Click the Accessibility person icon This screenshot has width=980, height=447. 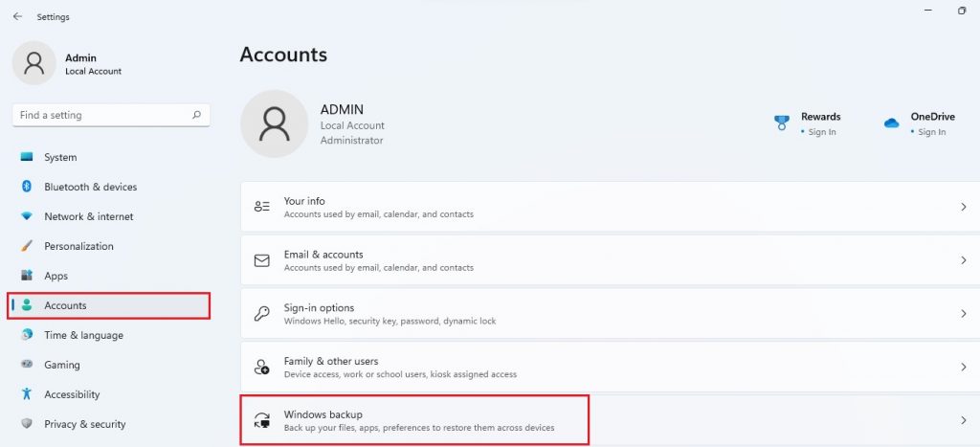tap(26, 393)
